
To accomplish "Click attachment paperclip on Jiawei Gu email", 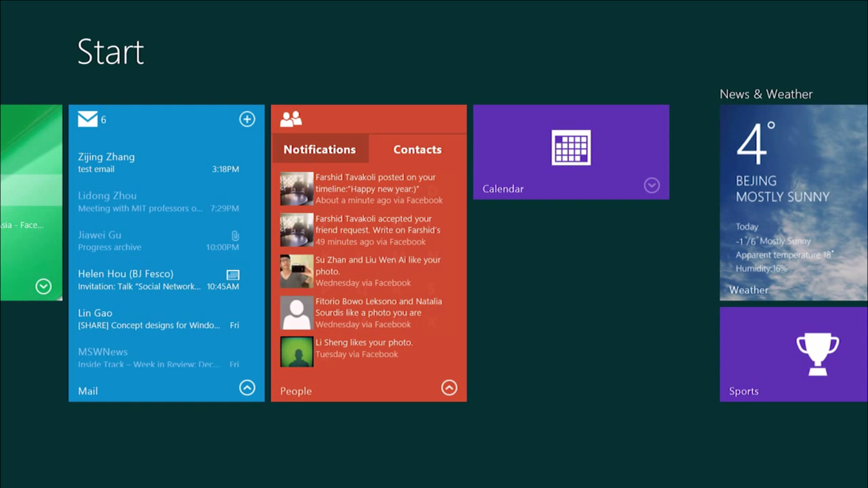I will tap(235, 236).
